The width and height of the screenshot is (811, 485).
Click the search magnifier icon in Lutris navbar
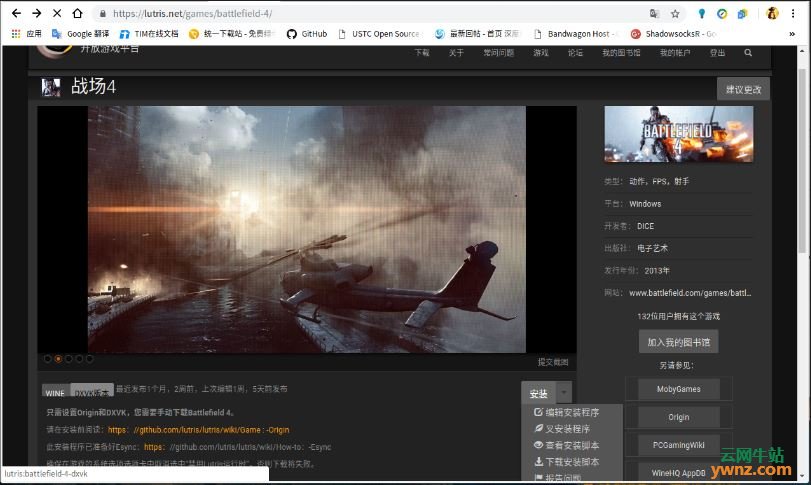748,52
